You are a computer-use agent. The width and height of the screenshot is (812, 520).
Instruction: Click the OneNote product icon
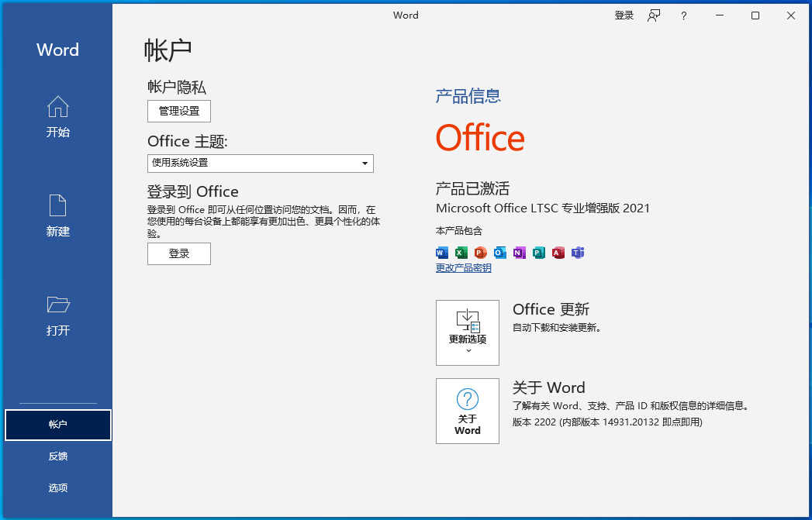520,253
